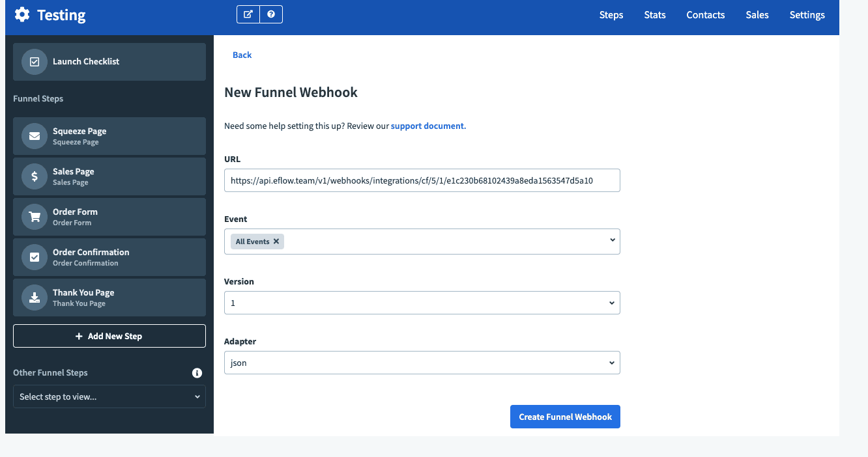
Task: Click into the URL input field
Action: pyautogui.click(x=422, y=180)
